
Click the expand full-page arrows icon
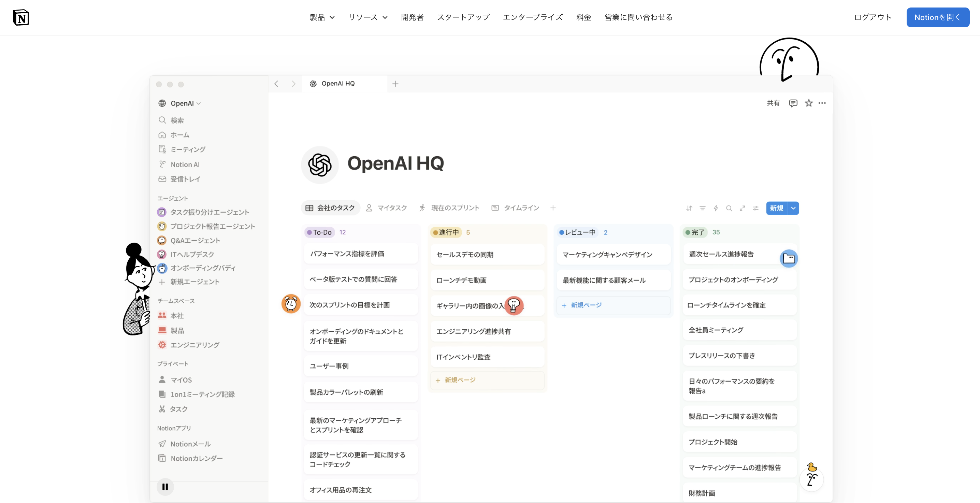pos(742,208)
